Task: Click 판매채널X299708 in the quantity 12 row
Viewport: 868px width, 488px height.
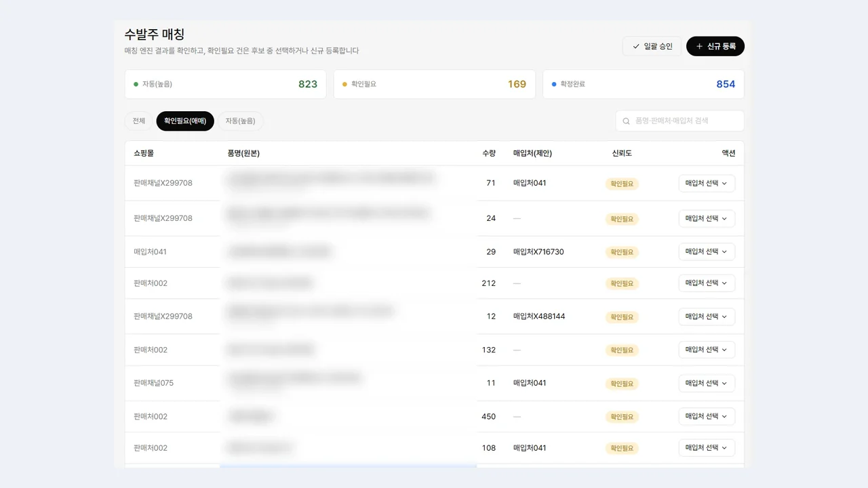Action: coord(163,317)
